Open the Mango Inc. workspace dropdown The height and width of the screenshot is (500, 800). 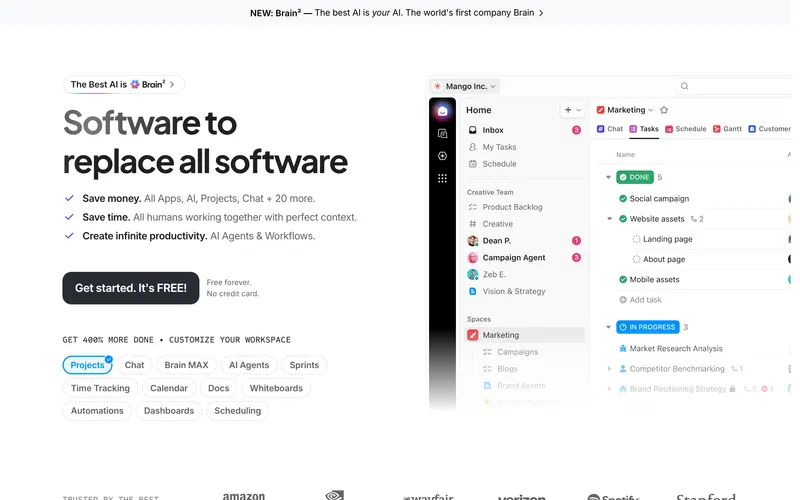tap(465, 86)
